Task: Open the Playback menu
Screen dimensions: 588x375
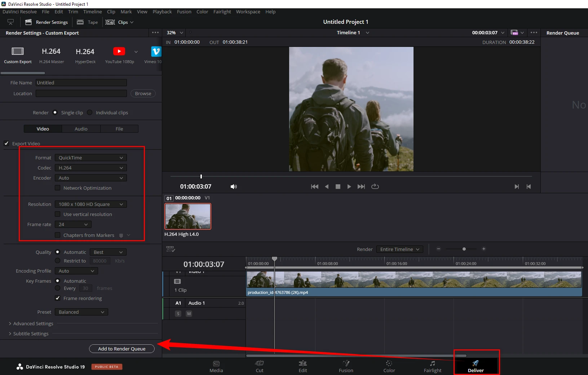Action: [162, 12]
